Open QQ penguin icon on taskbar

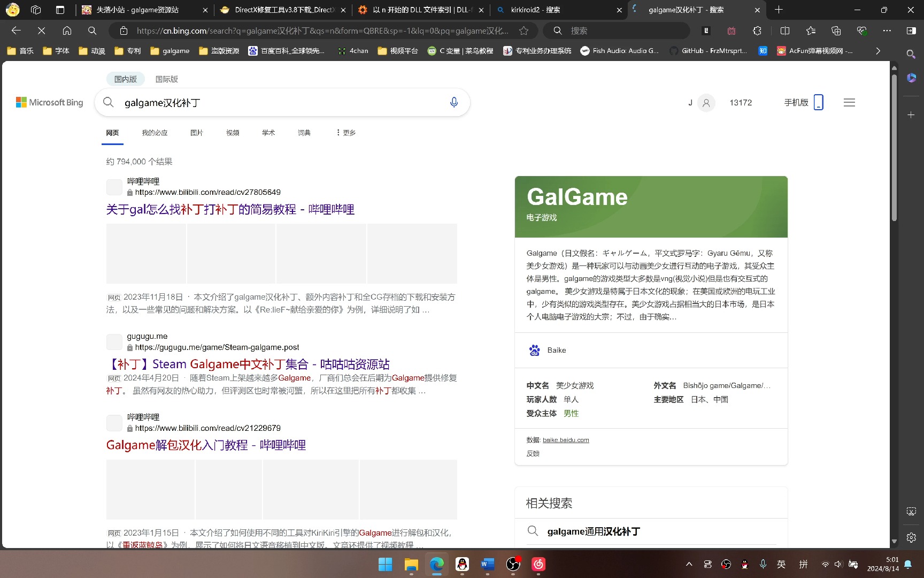[462, 564]
